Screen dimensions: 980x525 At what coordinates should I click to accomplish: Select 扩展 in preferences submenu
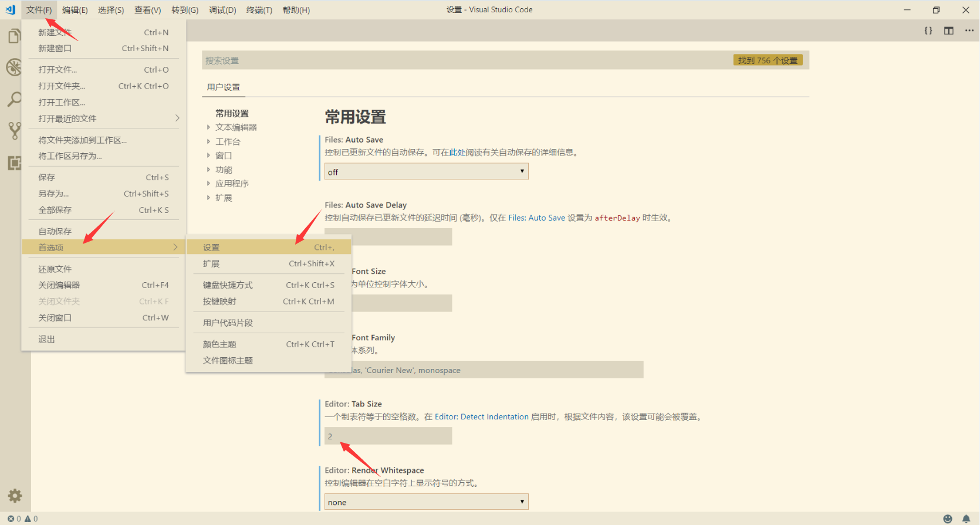[269, 264]
